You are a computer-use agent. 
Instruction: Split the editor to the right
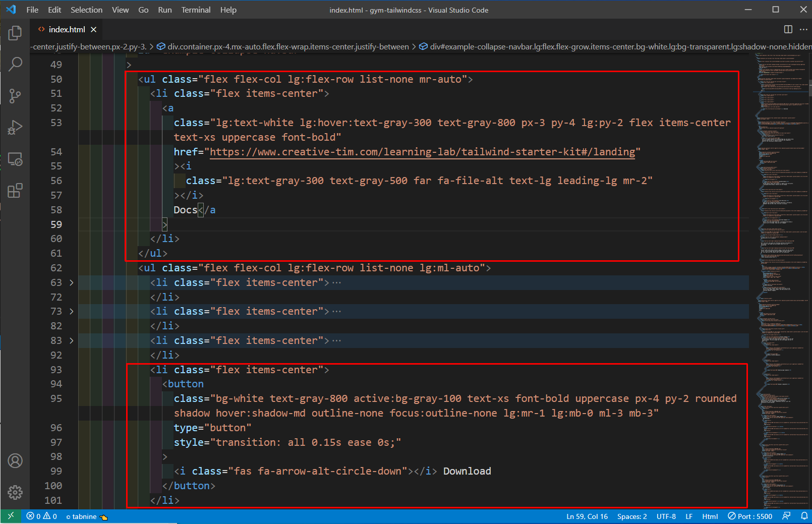click(x=788, y=29)
